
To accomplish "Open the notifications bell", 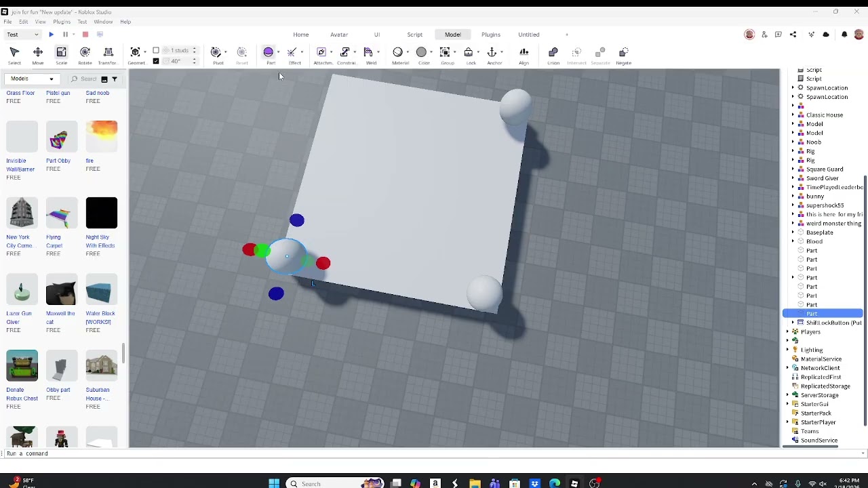I will pos(844,35).
